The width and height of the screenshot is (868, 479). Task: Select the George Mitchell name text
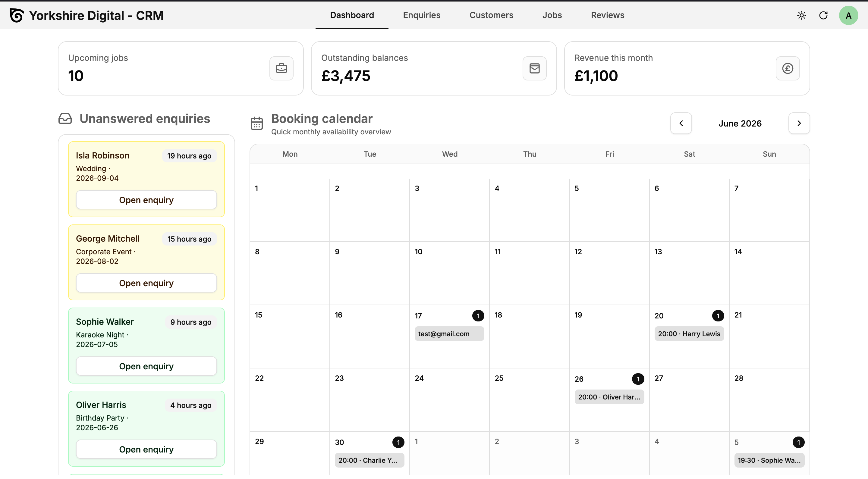click(x=108, y=239)
